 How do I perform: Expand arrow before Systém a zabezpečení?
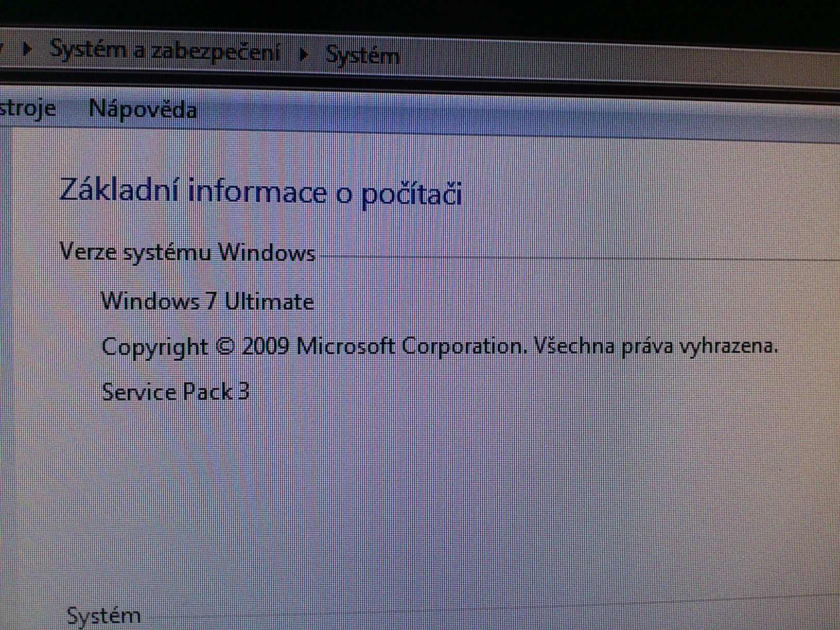pos(28,49)
